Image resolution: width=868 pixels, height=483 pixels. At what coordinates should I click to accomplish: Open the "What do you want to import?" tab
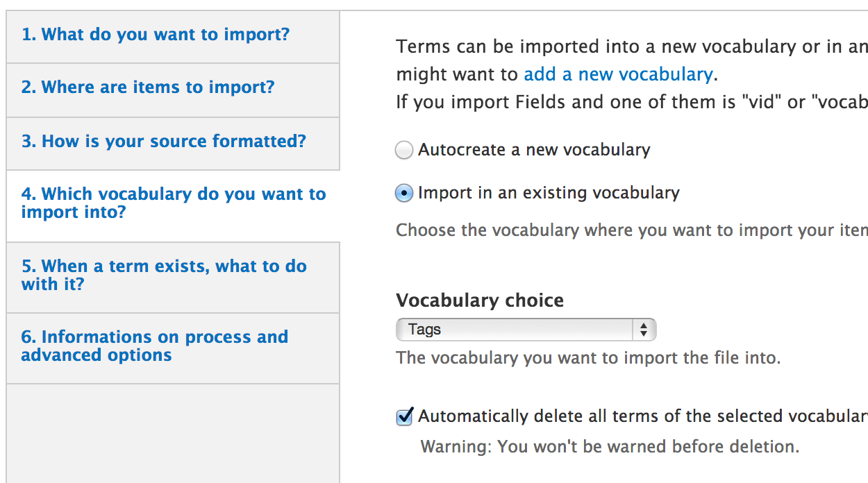(x=156, y=35)
